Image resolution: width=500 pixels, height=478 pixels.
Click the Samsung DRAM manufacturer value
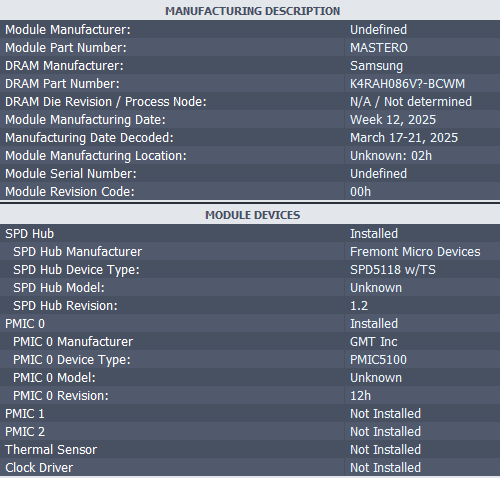coord(376,66)
